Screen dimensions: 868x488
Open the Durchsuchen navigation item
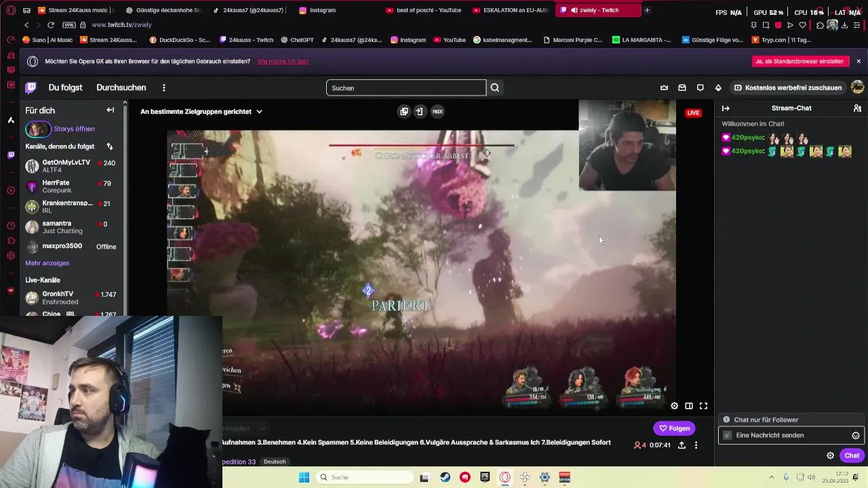pyautogui.click(x=121, y=87)
